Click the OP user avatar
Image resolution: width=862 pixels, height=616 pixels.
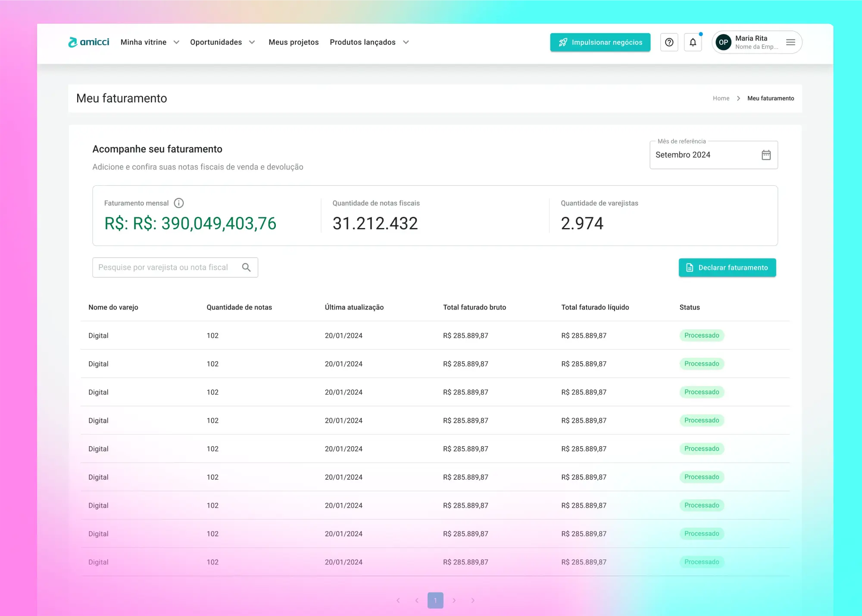pyautogui.click(x=723, y=42)
